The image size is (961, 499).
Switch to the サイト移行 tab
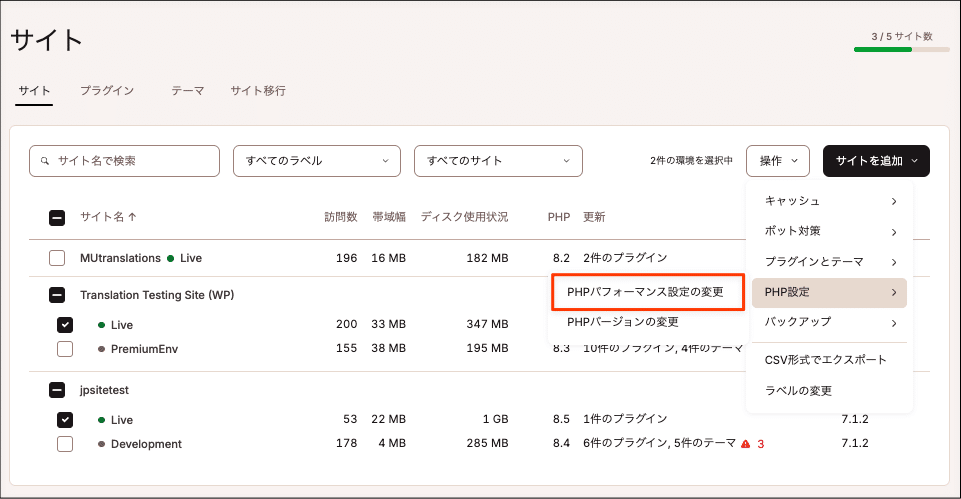(258, 91)
